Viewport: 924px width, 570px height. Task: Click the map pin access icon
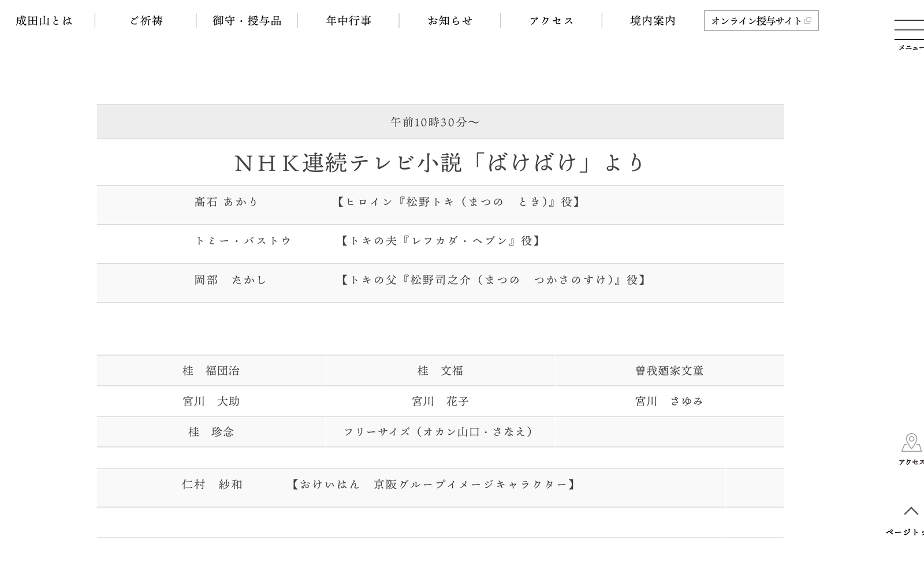click(x=911, y=443)
